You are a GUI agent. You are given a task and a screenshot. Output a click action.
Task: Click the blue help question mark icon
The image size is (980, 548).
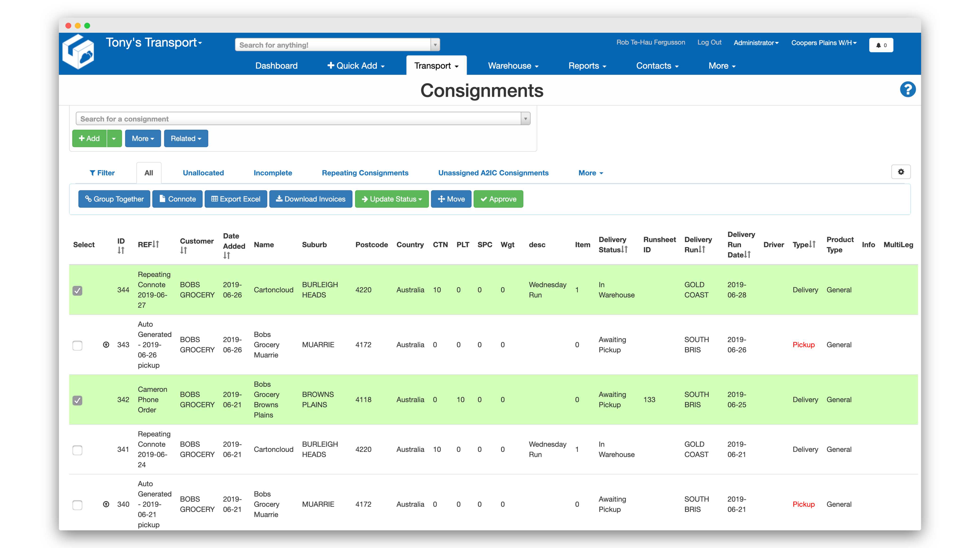point(907,90)
